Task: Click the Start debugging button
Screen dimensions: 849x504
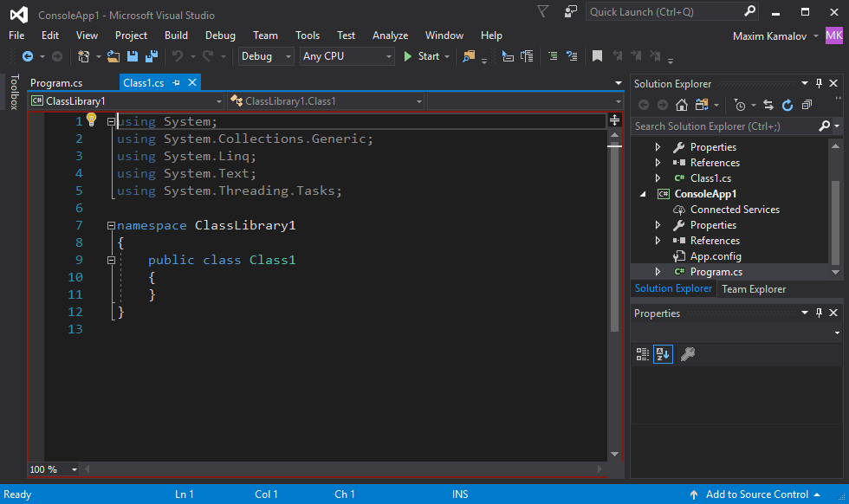Action: point(422,56)
